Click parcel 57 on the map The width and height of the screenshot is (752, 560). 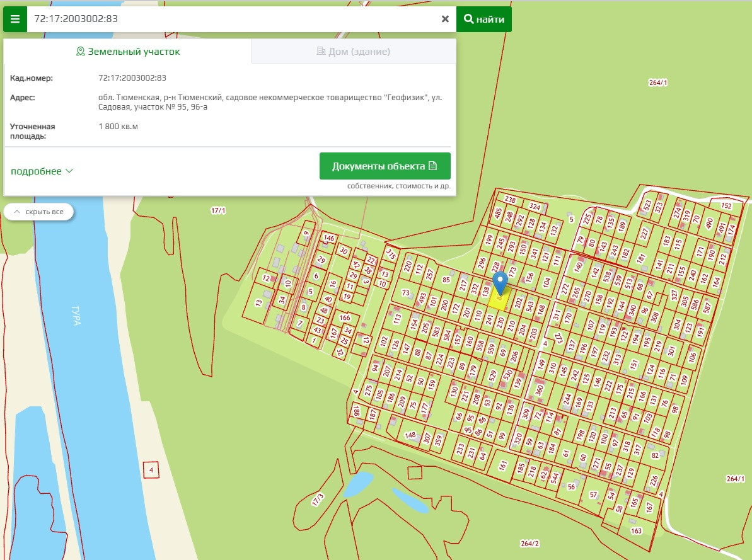click(x=593, y=494)
